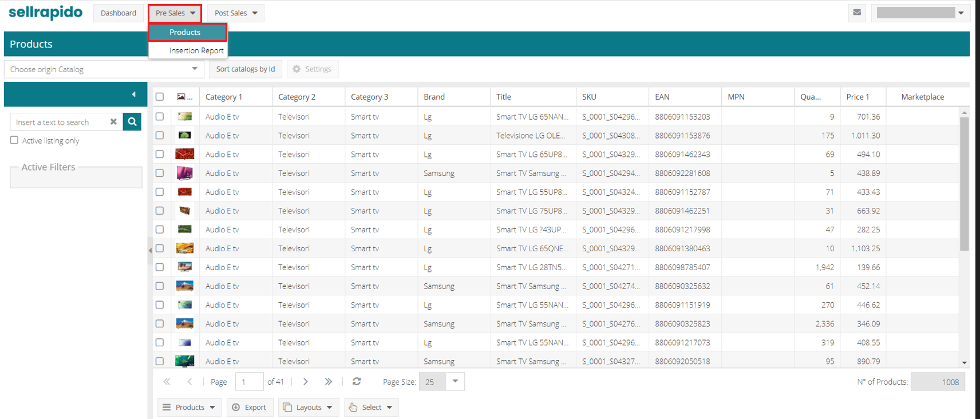980x419 pixels.
Task: Open the messages envelope icon
Action: coord(857,13)
